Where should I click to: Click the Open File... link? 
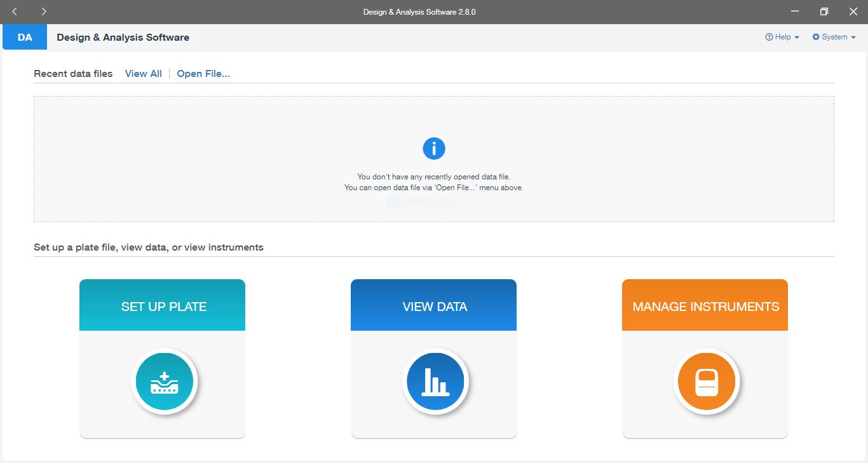(203, 74)
